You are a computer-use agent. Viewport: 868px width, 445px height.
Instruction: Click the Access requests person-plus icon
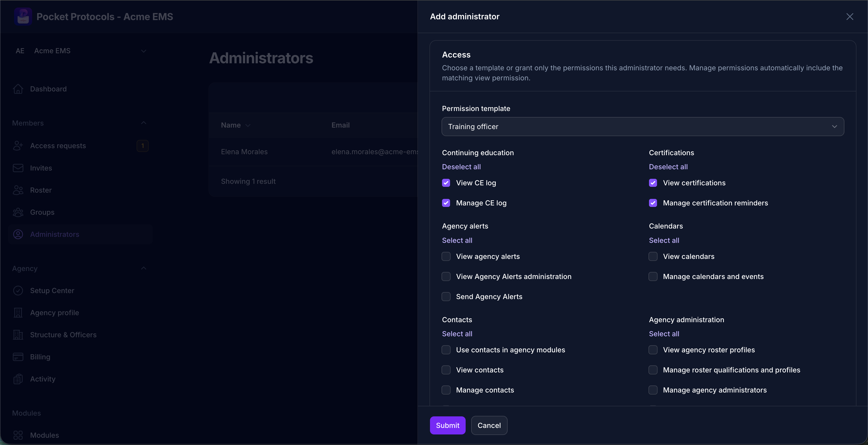click(18, 145)
